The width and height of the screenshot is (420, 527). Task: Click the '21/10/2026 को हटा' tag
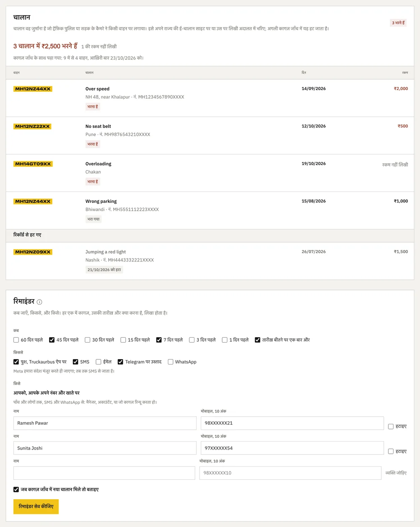point(104,269)
